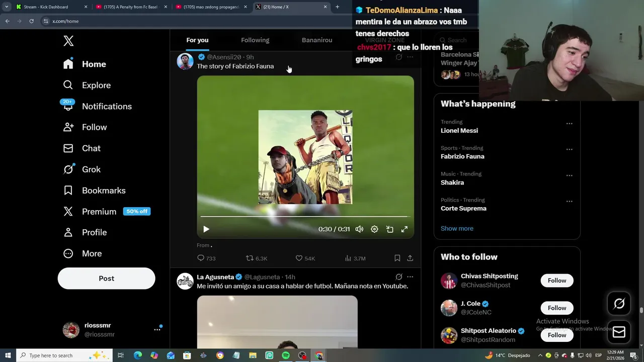Open Microsoft Edge from taskbar
The image size is (644, 362).
coord(137,355)
